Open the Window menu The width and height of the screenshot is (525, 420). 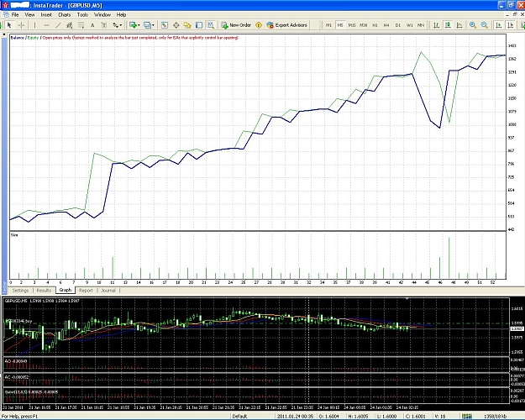(102, 15)
